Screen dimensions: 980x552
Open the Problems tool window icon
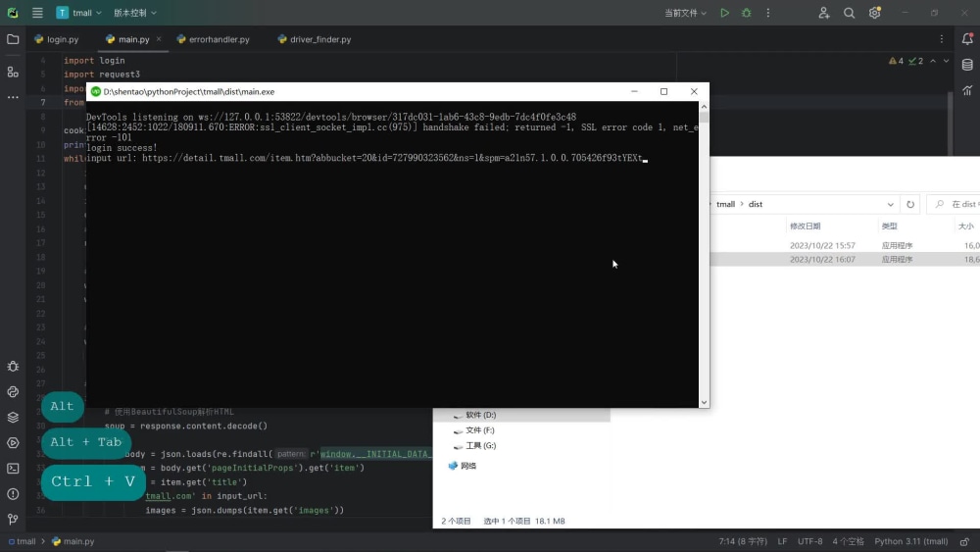pos(13,494)
